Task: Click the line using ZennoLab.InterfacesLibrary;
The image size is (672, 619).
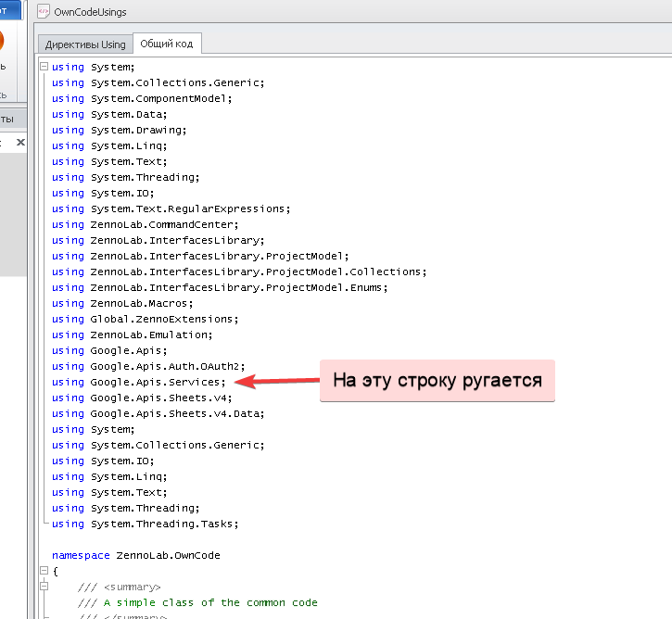Action: (x=158, y=240)
